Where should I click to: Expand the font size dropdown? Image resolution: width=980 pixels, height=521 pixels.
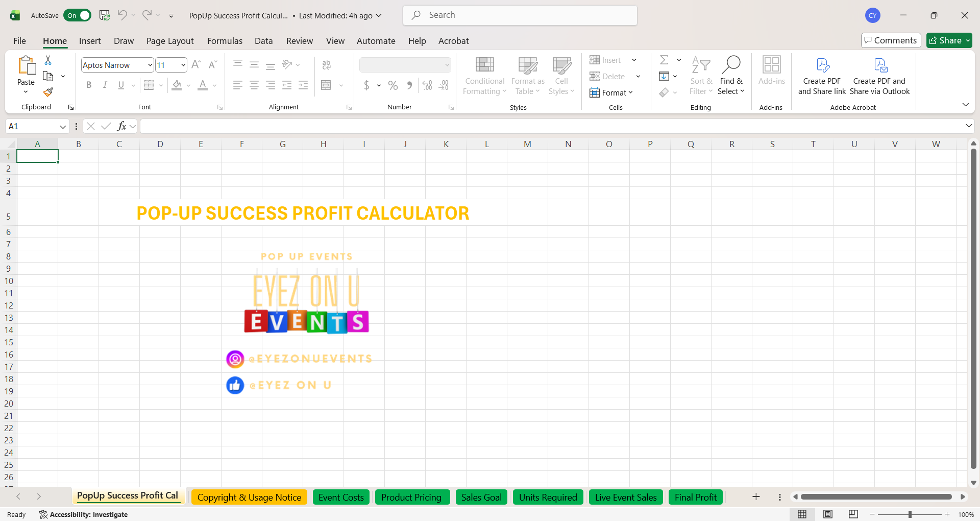(x=182, y=65)
